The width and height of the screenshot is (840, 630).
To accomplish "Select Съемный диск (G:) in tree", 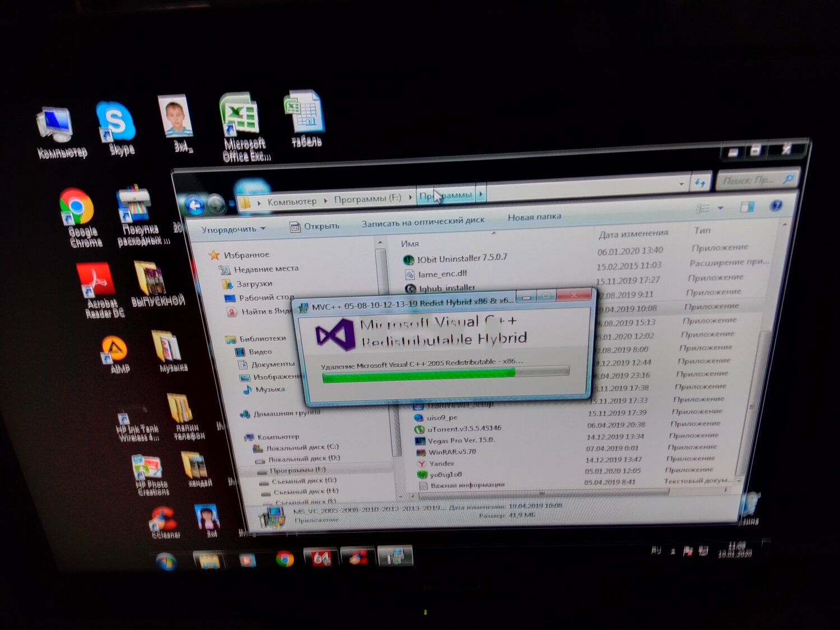I will click(298, 481).
